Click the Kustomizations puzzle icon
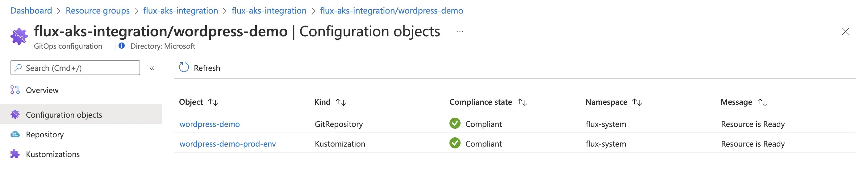Screen dimensions: 868x178 (x=15, y=154)
